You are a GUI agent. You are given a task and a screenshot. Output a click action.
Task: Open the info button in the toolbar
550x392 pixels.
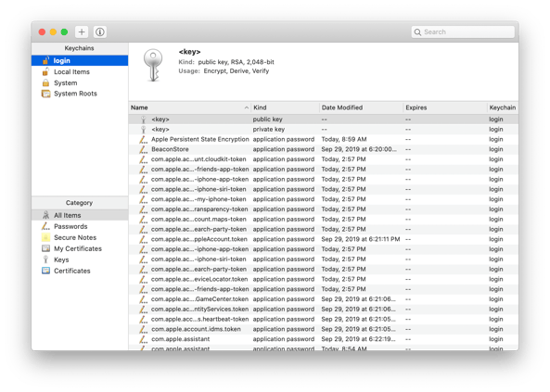100,32
